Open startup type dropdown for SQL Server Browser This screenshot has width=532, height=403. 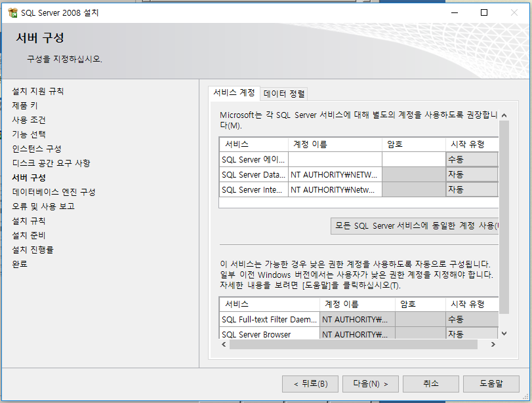coord(472,334)
